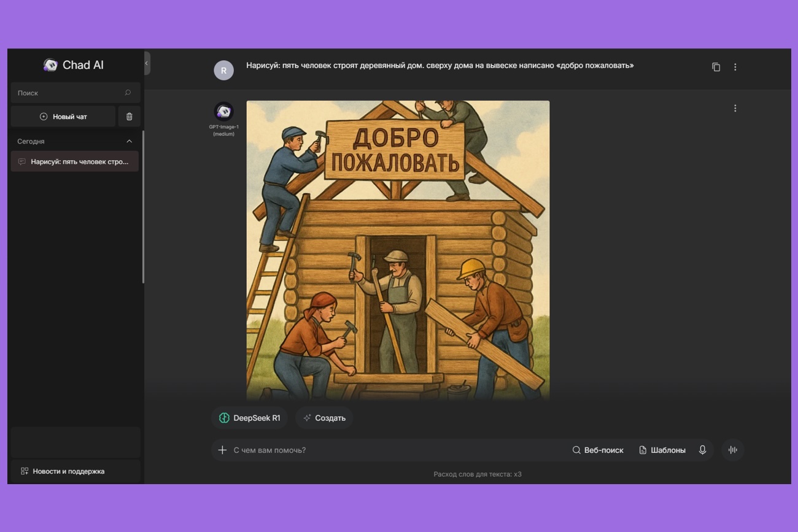Click the Создать button

coord(324,418)
